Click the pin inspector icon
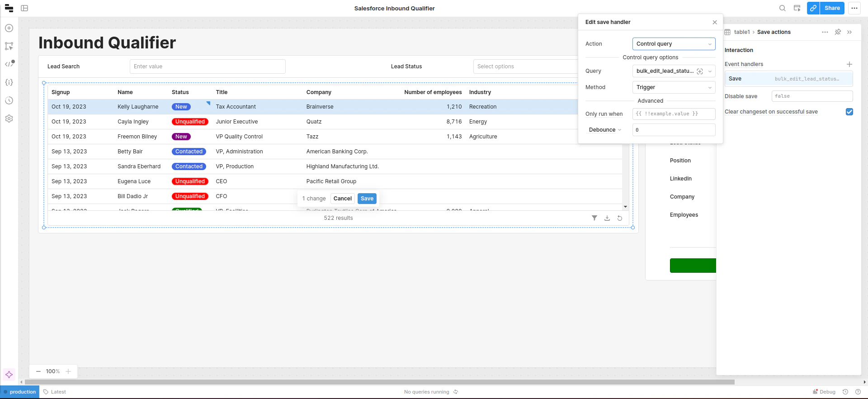The image size is (868, 399). pos(838,32)
